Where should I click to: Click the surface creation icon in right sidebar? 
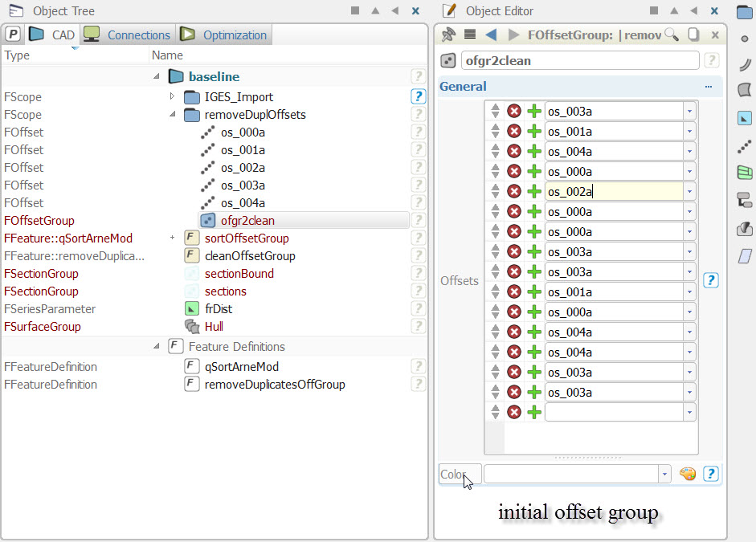(744, 91)
